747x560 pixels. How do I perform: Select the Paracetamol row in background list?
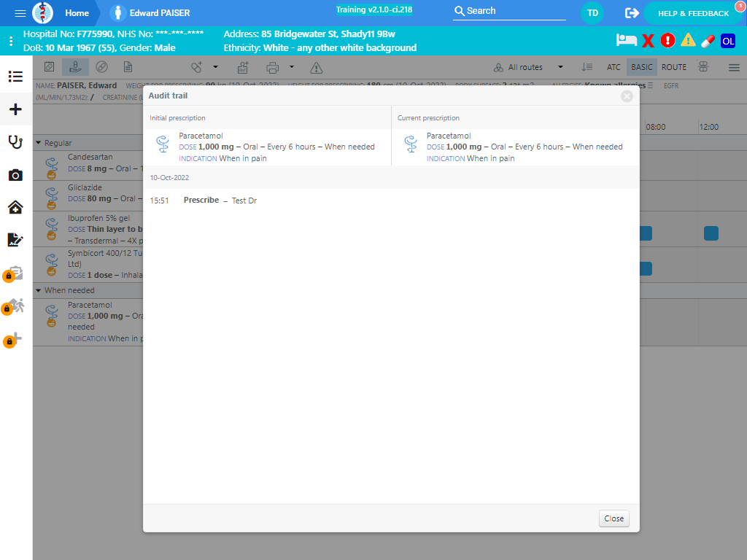coord(88,322)
